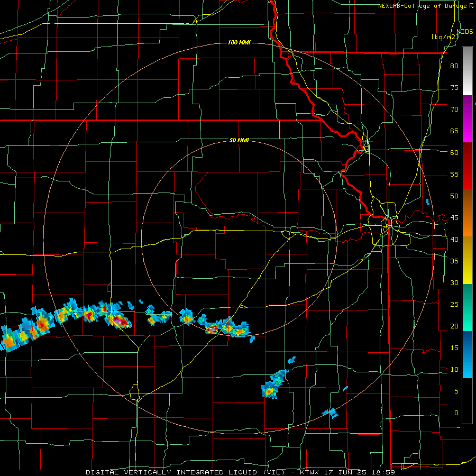Click the 40 value on the VIL scale
This screenshot has height=476, width=476.
coord(454,240)
